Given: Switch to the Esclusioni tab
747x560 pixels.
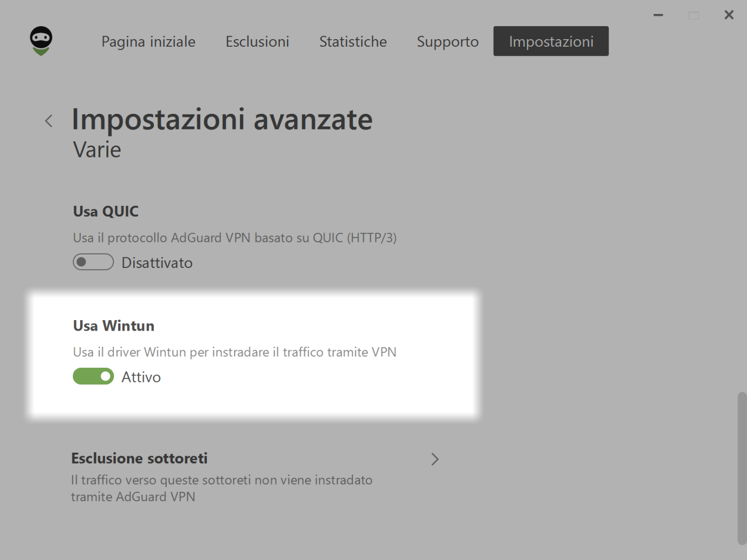Looking at the screenshot, I should click(257, 42).
